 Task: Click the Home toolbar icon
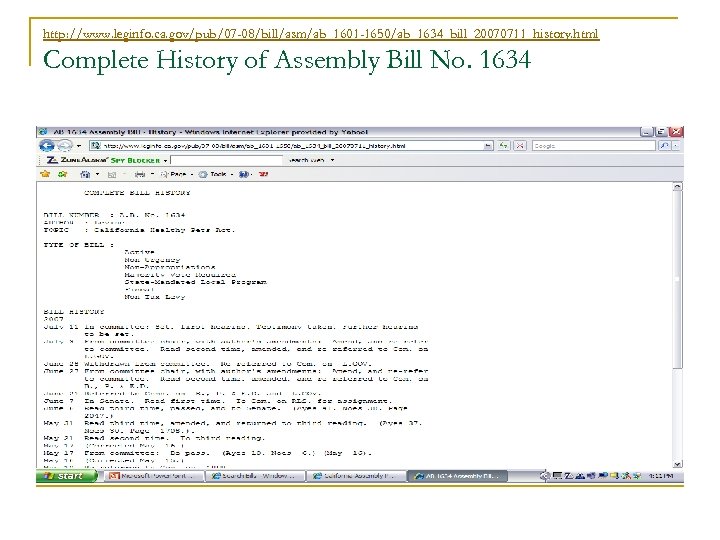(85, 174)
